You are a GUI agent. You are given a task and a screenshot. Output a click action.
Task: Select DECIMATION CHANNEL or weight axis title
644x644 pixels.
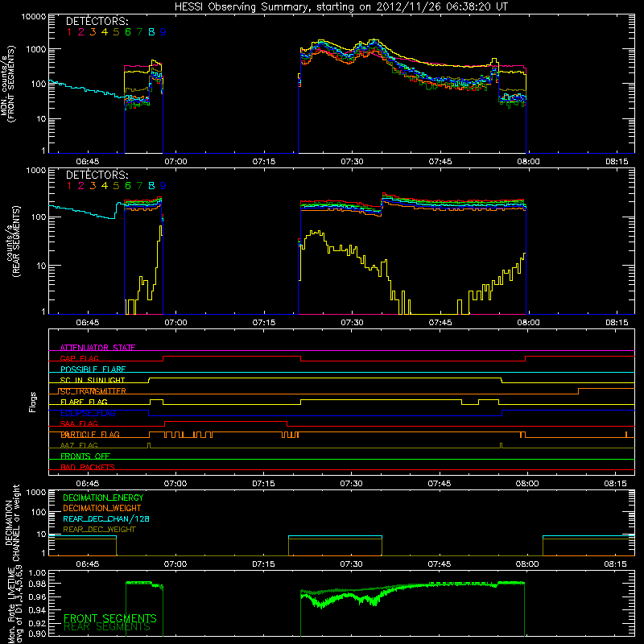pyautogui.click(x=12, y=523)
